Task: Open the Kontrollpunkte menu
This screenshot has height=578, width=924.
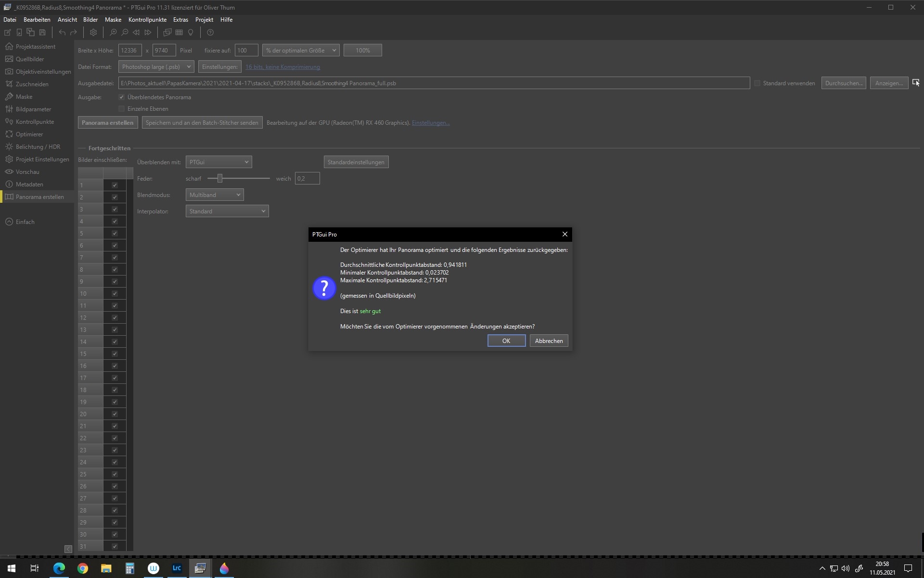Action: [147, 20]
